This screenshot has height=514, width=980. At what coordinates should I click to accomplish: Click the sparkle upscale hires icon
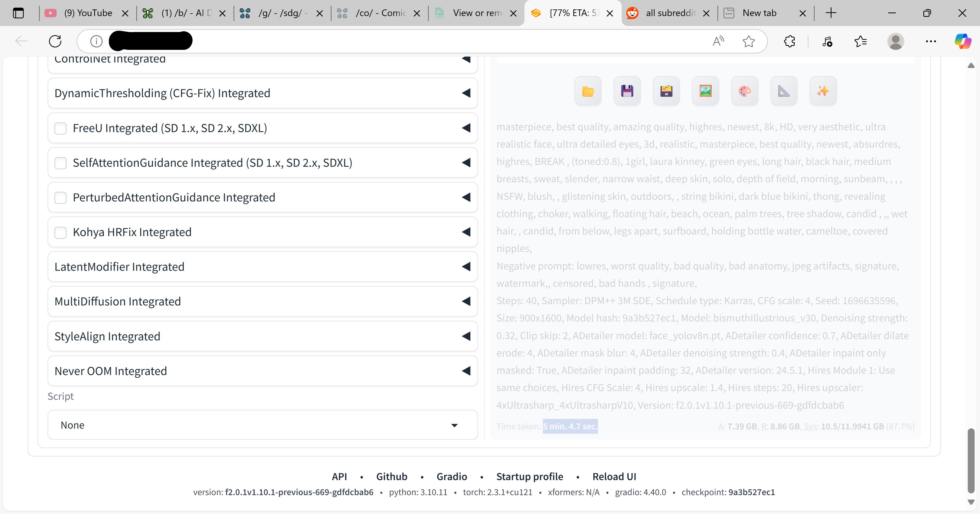(x=823, y=91)
